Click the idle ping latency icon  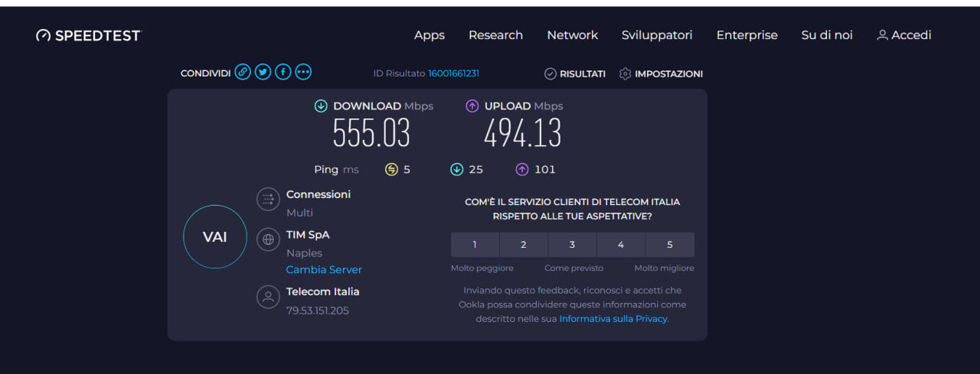click(391, 170)
